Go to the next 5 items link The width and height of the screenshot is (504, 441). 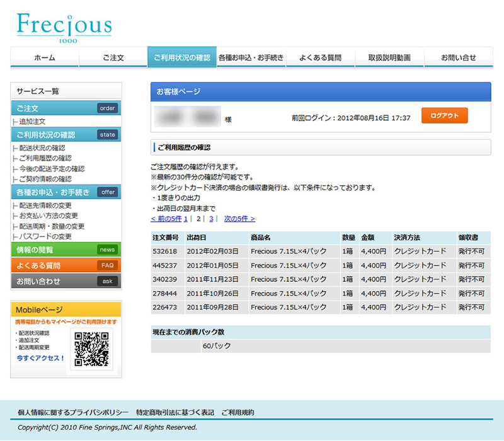pos(239,219)
